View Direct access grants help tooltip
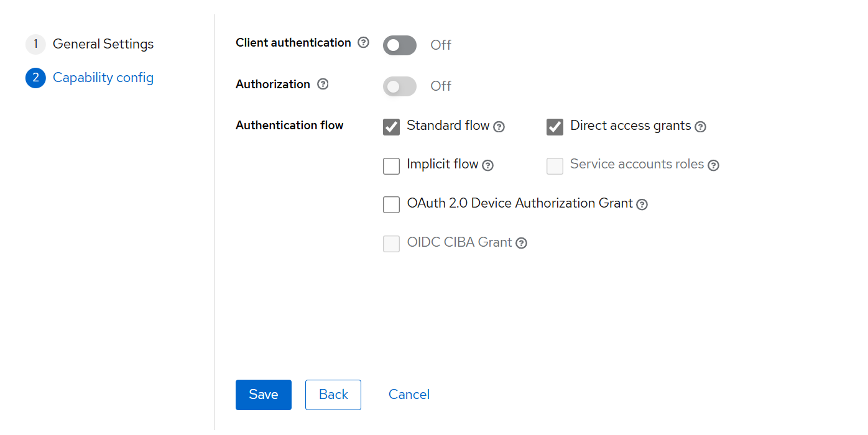The height and width of the screenshot is (435, 868). pos(701,126)
